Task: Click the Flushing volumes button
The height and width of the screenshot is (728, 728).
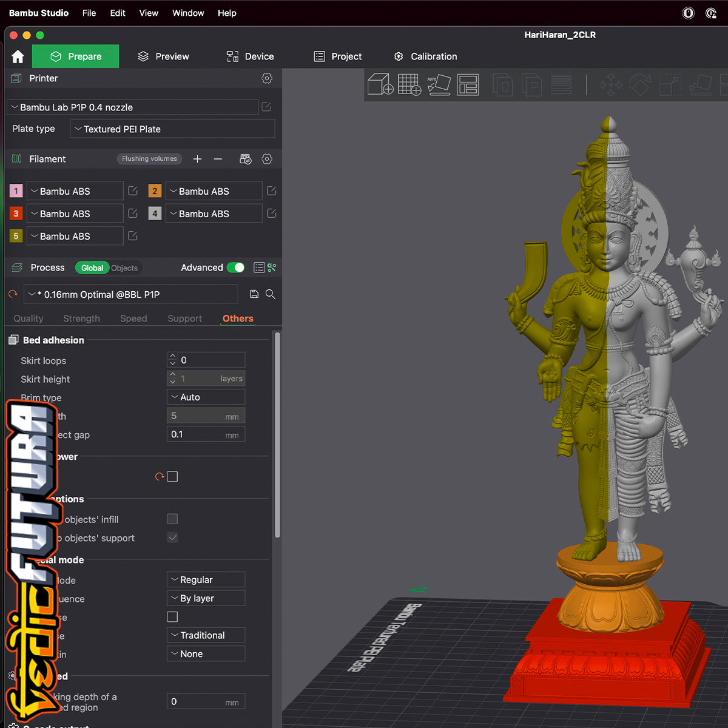Action: click(x=149, y=158)
